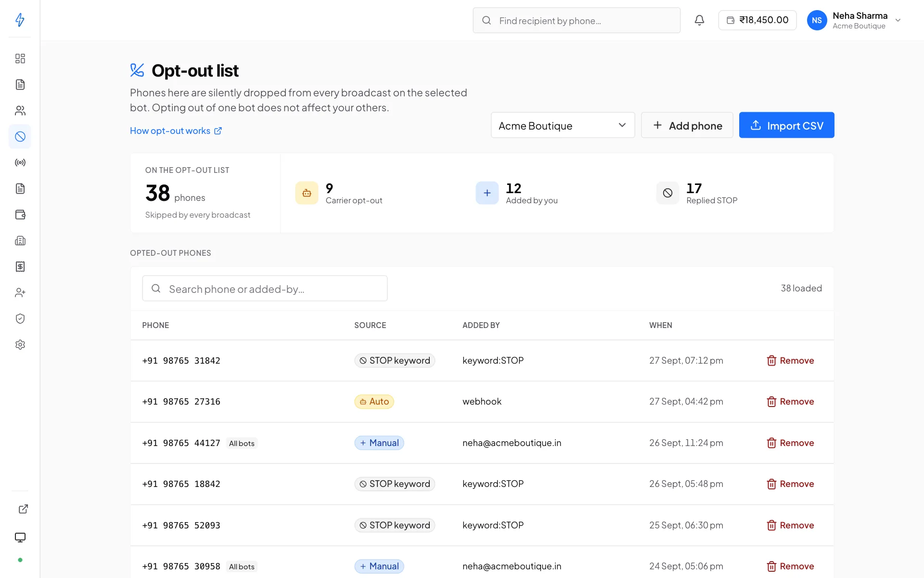Click the Added by you plus icon

pyautogui.click(x=487, y=193)
